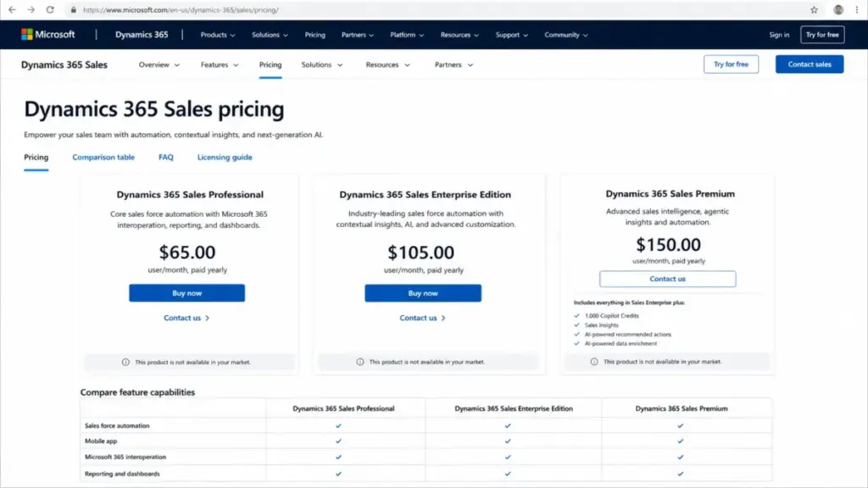
Task: Expand the Overview dropdown in sub-navigation
Action: 159,64
